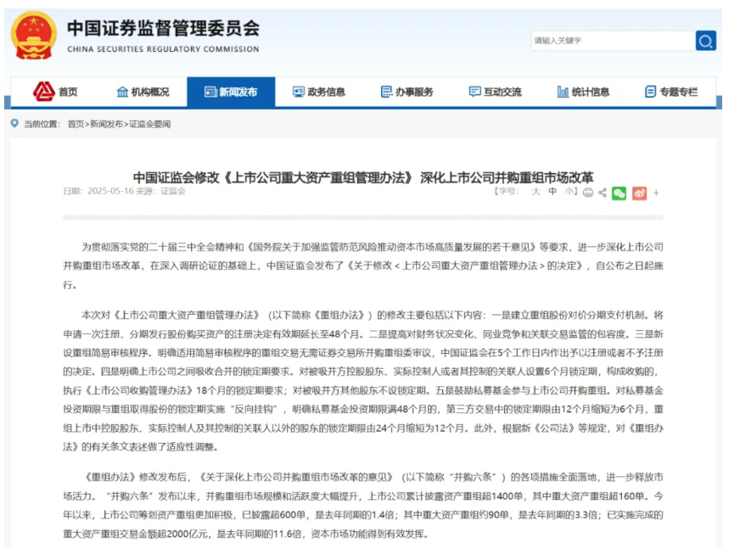The width and height of the screenshot is (729, 560).
Task: Click the plus icon for more sharing
Action: [657, 193]
